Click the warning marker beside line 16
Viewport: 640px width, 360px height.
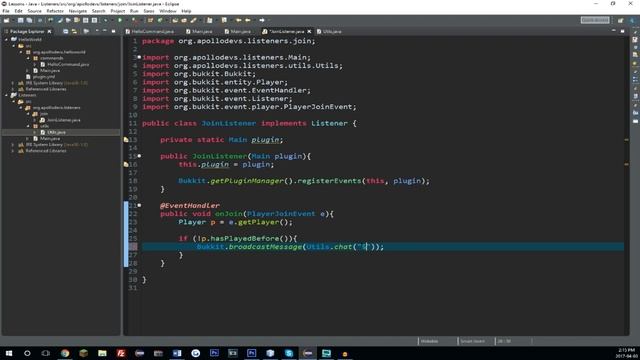(x=126, y=164)
